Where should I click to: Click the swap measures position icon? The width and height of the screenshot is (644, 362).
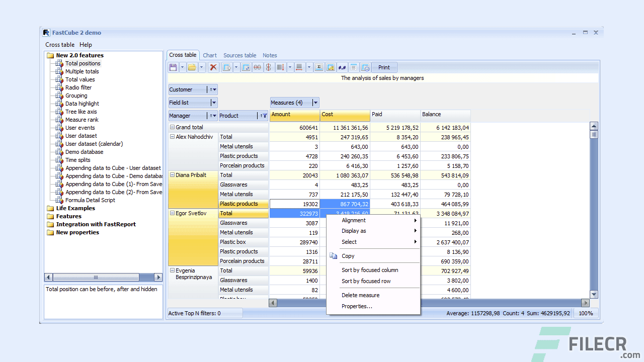(268, 67)
